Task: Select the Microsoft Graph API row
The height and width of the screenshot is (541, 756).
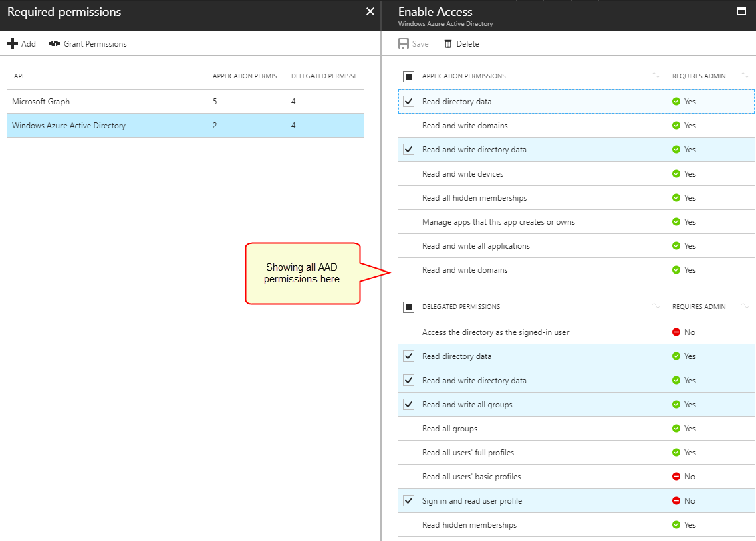Action: click(x=185, y=102)
